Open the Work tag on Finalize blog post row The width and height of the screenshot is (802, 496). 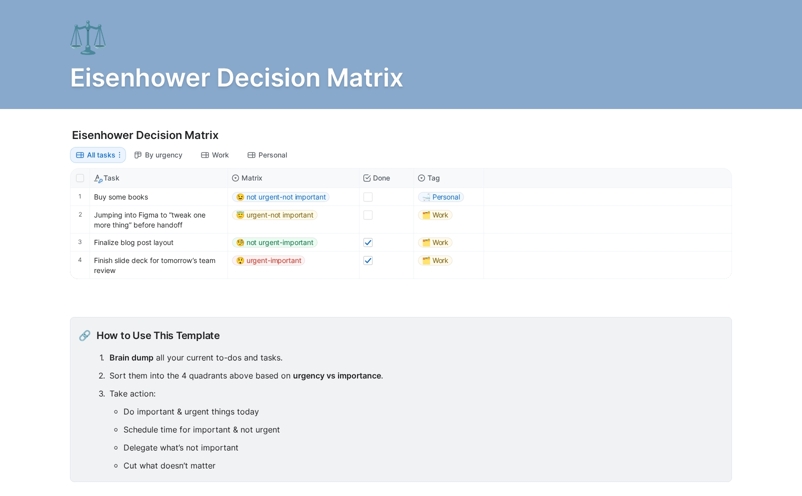[x=435, y=242]
